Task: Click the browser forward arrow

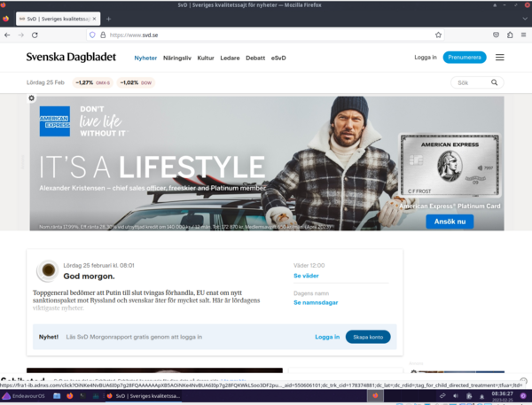Action: [21, 35]
